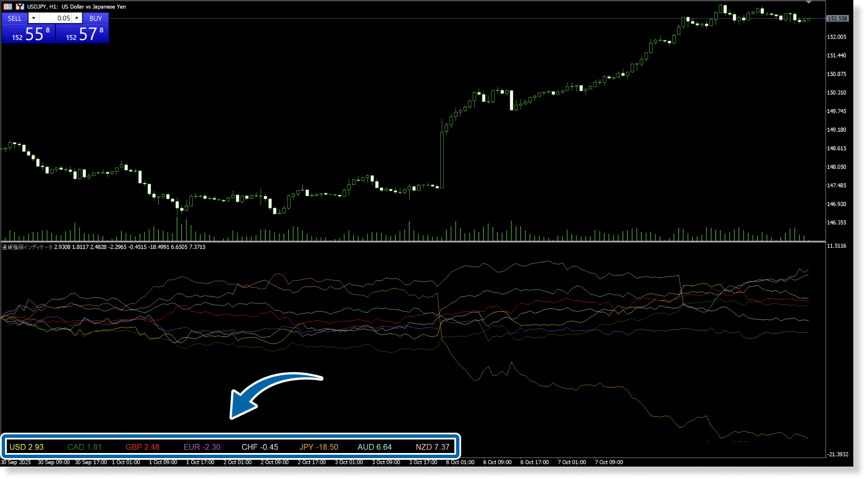Image resolution: width=868 pixels, height=479 pixels.
Task: Click the 3 Oct 17:00 time axis label
Action: click(x=423, y=462)
